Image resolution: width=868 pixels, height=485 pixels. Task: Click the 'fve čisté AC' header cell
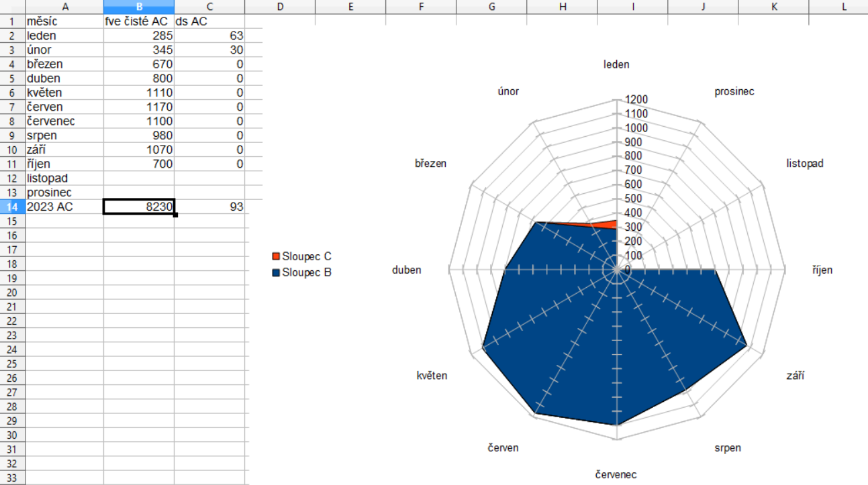tap(139, 21)
